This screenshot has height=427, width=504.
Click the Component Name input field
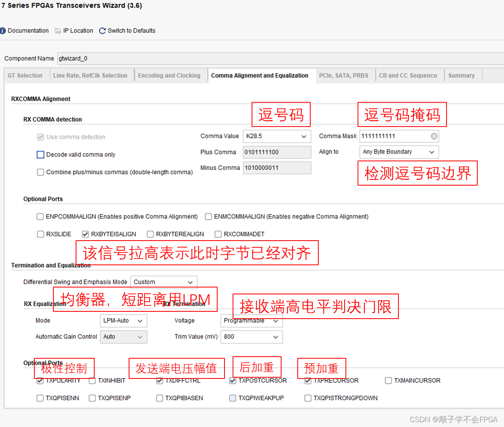click(280, 58)
